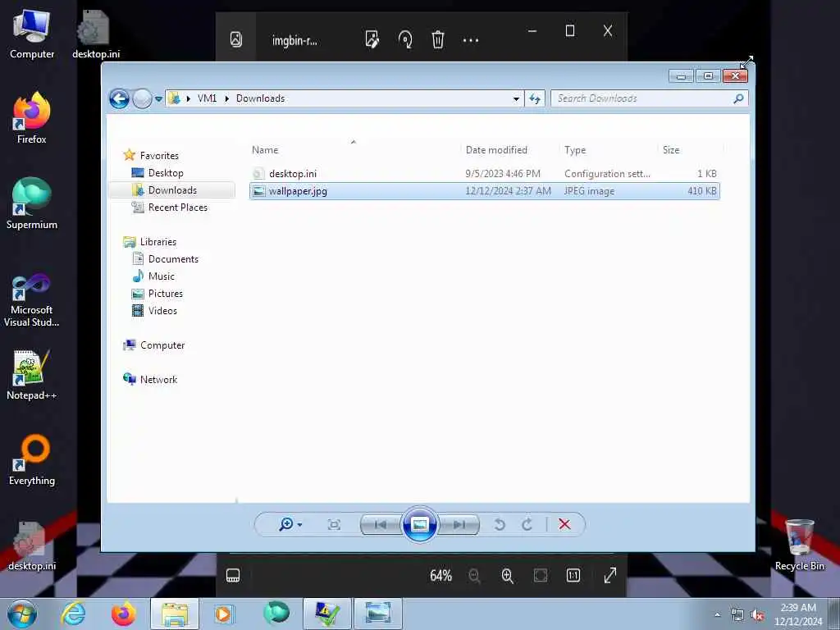Click Downloads in the address breadcrumb
Image resolution: width=840 pixels, height=630 pixels.
pos(260,98)
